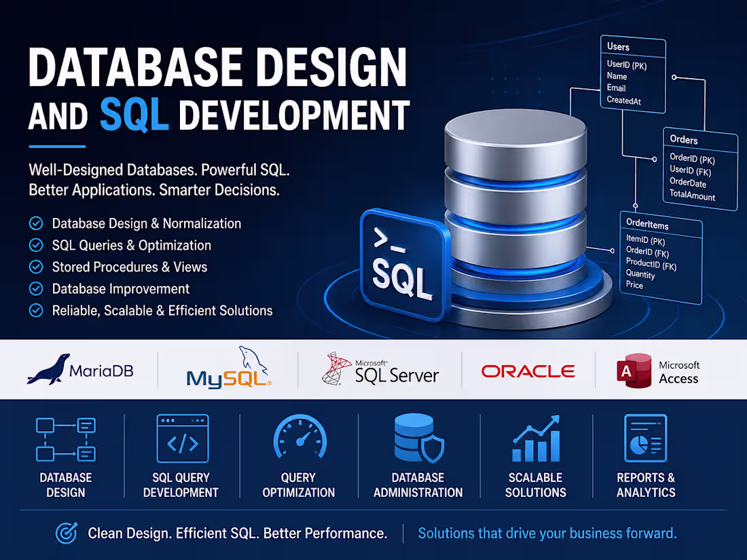Select the Scalable Solutions chart icon
Image resolution: width=747 pixels, height=560 pixels.
click(536, 438)
